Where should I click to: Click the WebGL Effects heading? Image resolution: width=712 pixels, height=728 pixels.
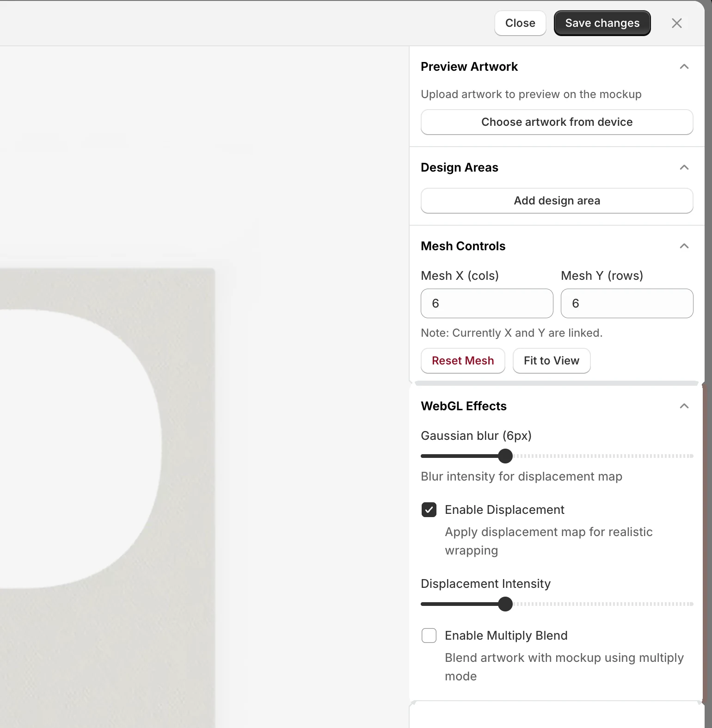[464, 406]
